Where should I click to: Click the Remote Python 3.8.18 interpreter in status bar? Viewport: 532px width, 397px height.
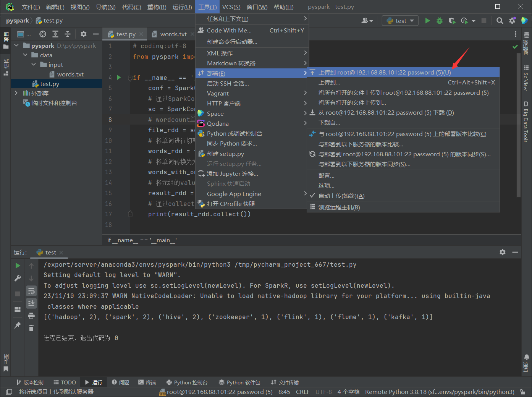(x=440, y=392)
